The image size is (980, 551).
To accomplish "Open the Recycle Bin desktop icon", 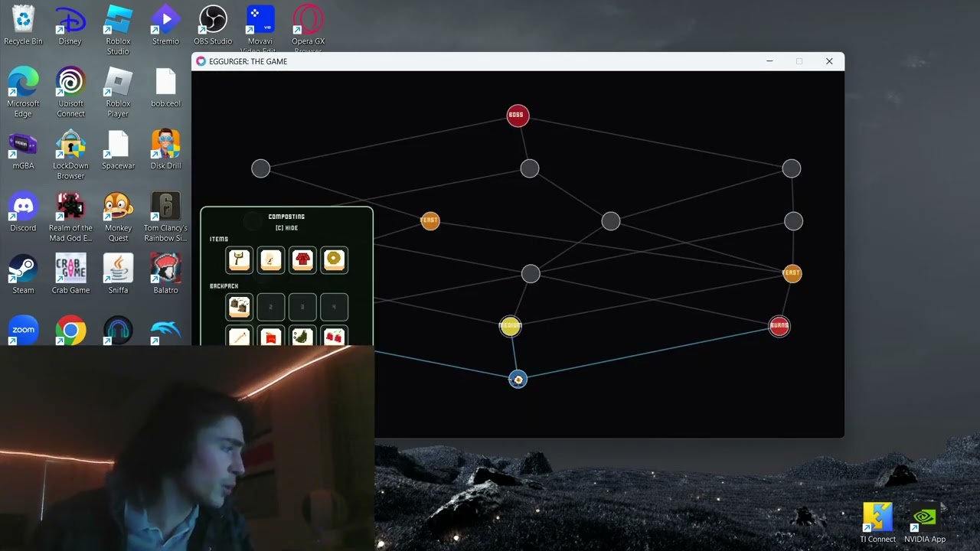I will tap(23, 25).
